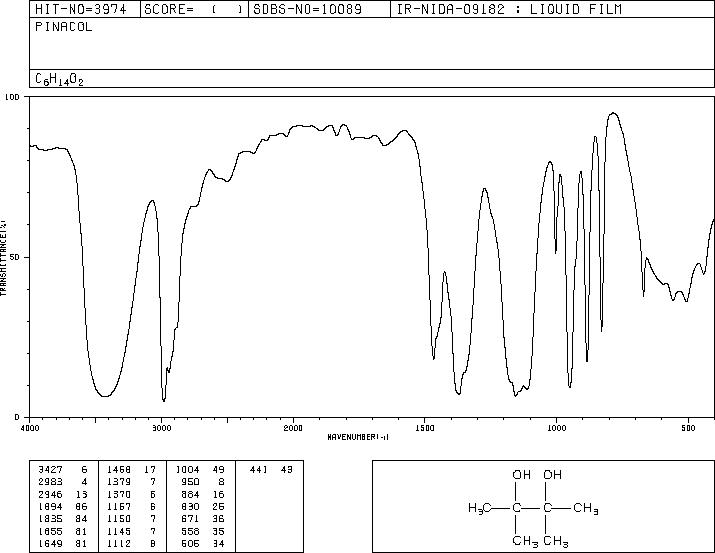Click the transmittance value 26 beside 830
The width and height of the screenshot is (715, 553).
(x=218, y=506)
